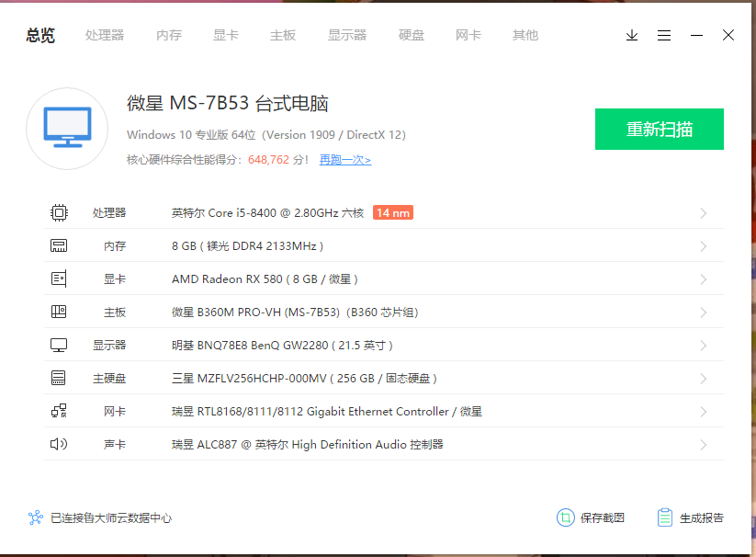Click the 瑞昱 ALC887 audio text
The width and height of the screenshot is (756, 557).
tap(308, 444)
